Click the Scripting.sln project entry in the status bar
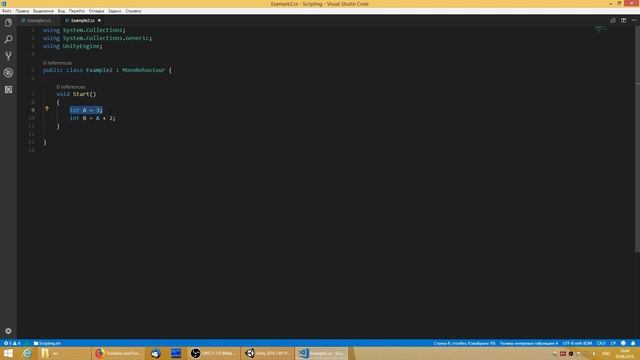This screenshot has width=640, height=360. 47,343
